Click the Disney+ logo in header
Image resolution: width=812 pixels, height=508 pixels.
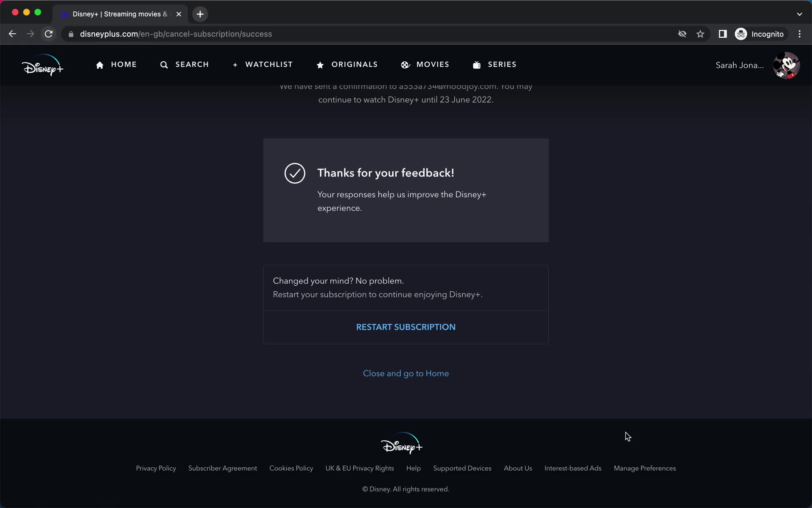tap(43, 65)
